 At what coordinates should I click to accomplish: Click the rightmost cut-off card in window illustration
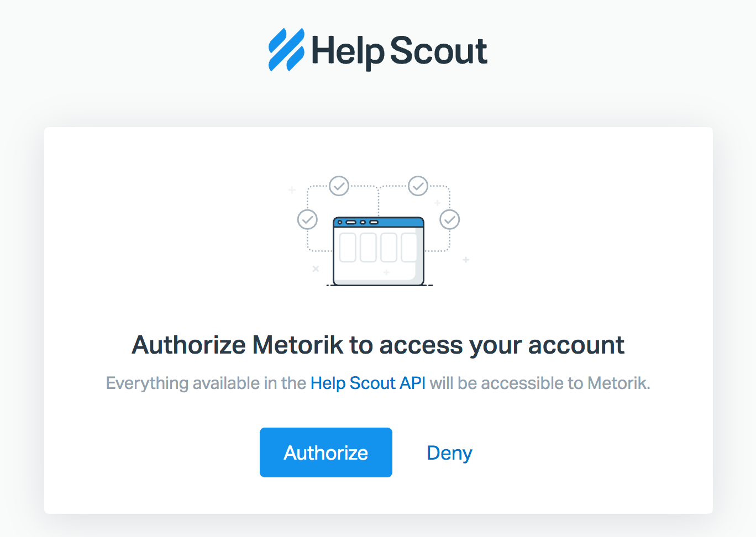point(408,248)
